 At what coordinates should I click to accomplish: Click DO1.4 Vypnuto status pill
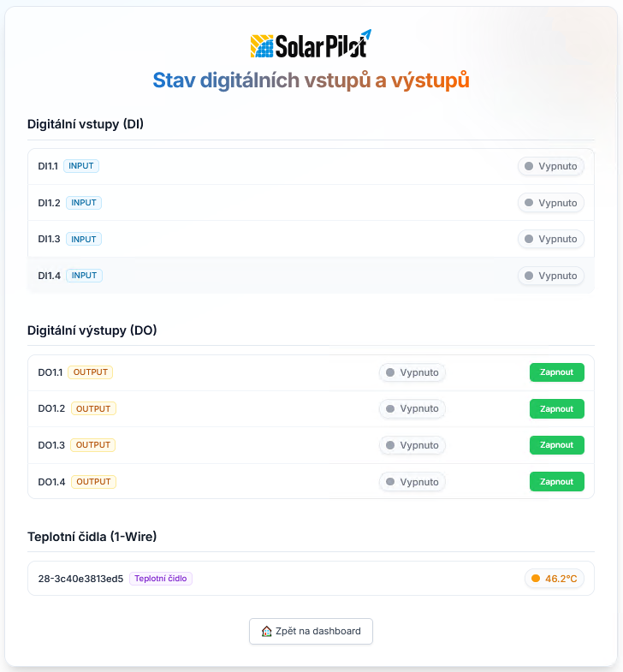412,481
